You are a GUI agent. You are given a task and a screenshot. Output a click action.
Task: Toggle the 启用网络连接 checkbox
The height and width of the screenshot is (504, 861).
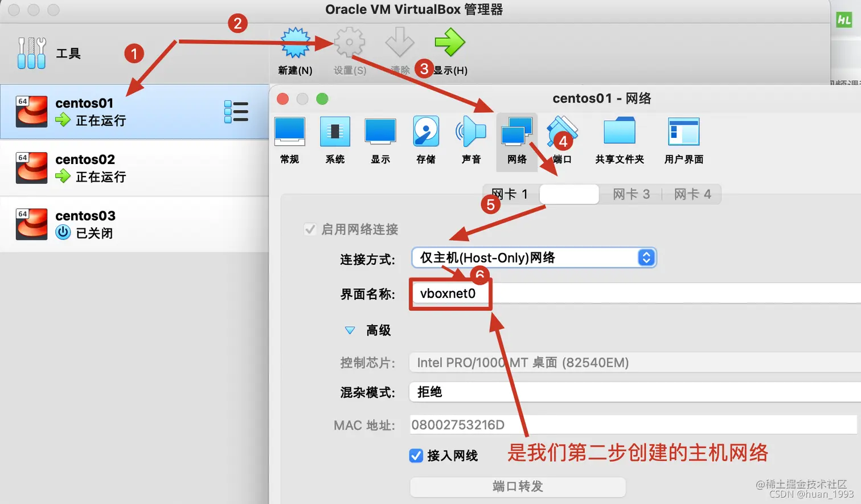(310, 229)
